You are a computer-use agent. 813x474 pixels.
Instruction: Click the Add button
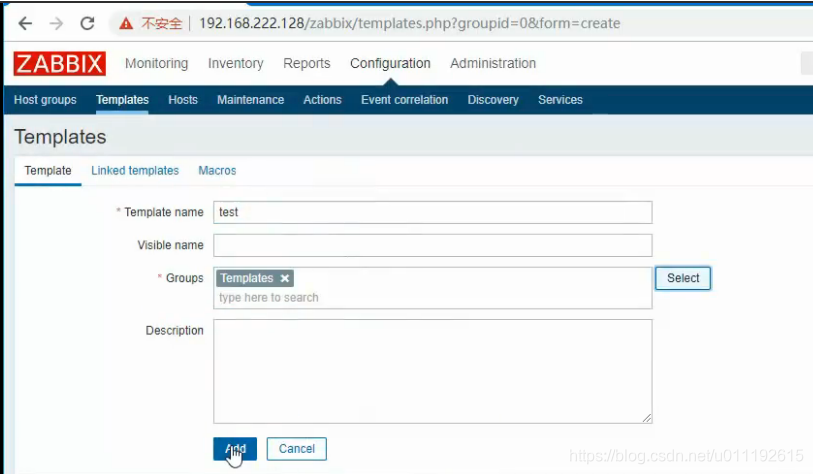pos(235,449)
